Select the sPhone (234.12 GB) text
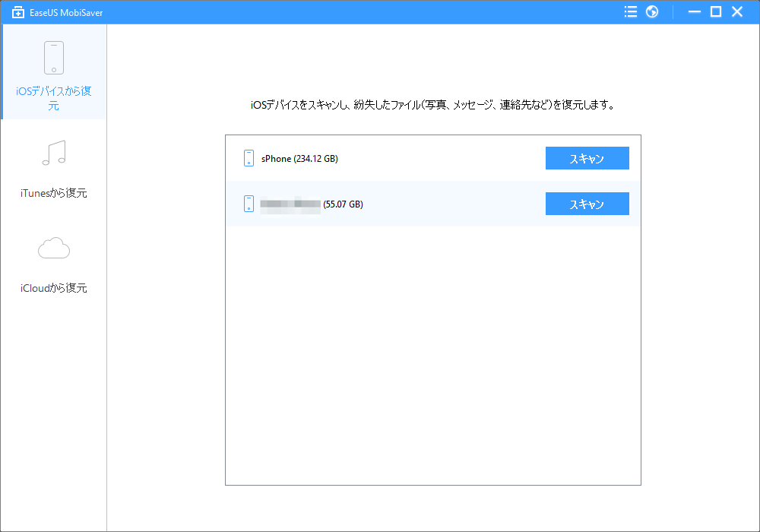 tap(299, 158)
